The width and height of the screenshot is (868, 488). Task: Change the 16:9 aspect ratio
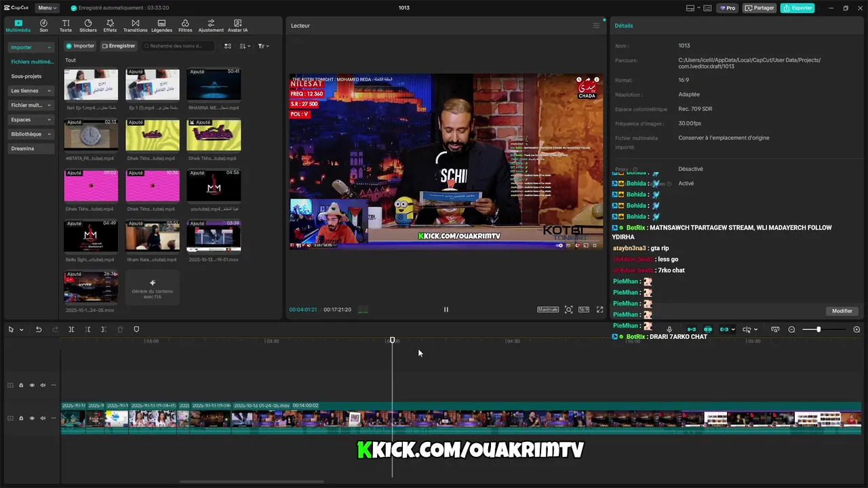pyautogui.click(x=584, y=310)
